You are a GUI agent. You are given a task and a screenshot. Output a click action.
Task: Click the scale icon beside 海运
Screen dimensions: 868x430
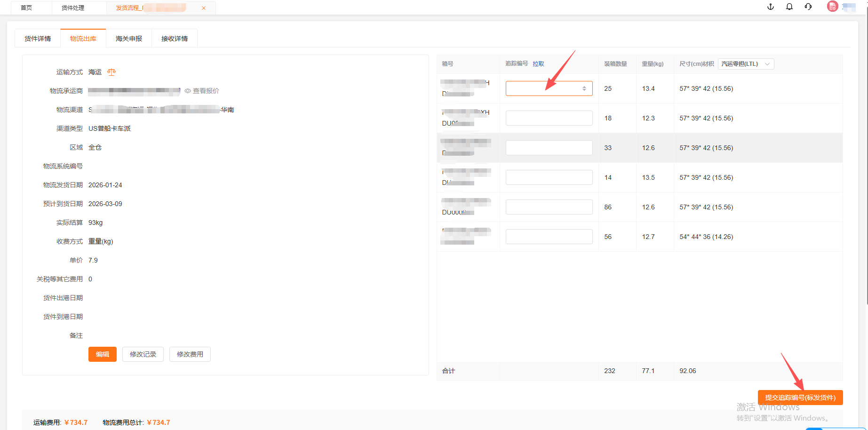point(111,72)
